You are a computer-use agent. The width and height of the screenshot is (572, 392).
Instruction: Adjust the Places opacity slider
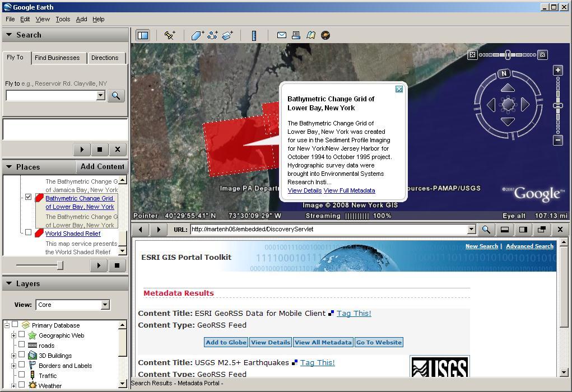(60, 265)
